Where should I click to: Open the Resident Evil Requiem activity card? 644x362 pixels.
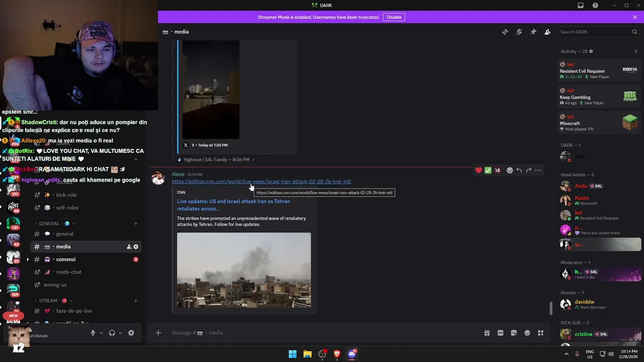pyautogui.click(x=599, y=71)
